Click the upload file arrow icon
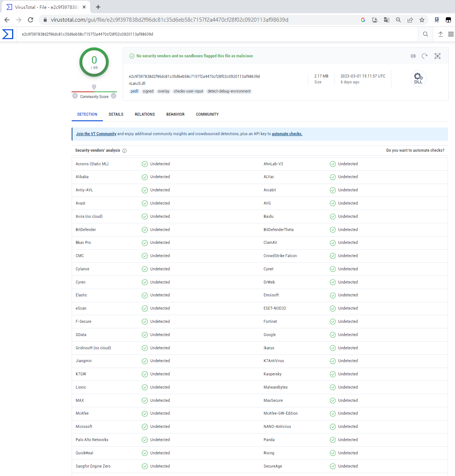 coord(440,34)
